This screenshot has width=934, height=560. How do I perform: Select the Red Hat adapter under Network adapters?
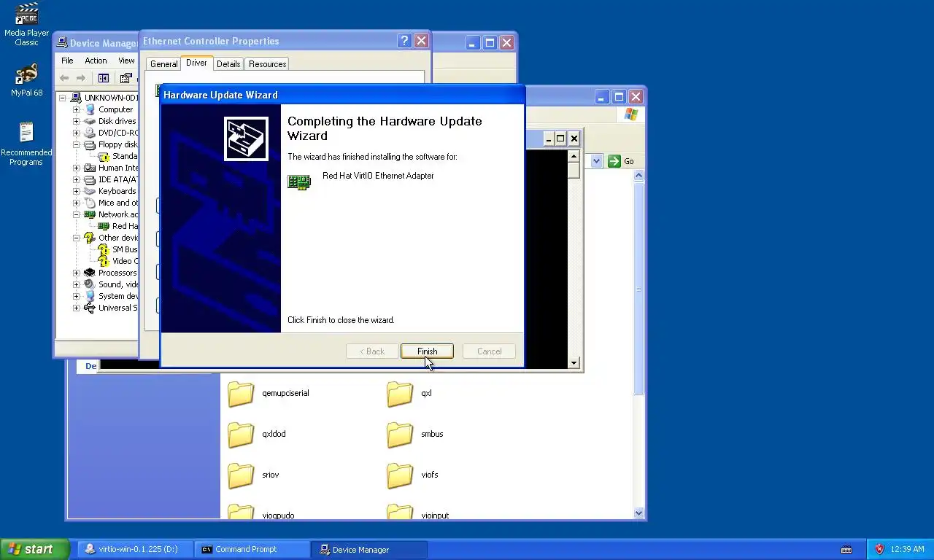point(118,226)
